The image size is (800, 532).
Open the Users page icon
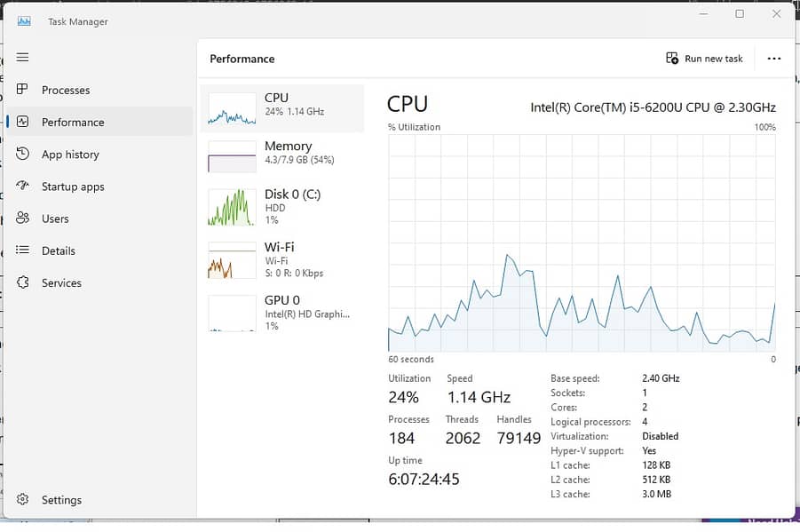pos(23,218)
